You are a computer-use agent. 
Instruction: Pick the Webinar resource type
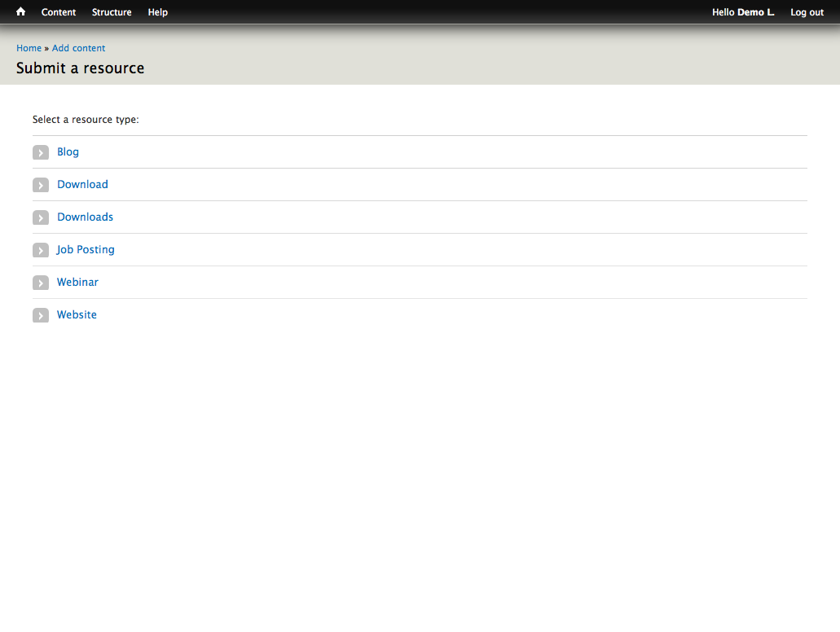coord(77,283)
